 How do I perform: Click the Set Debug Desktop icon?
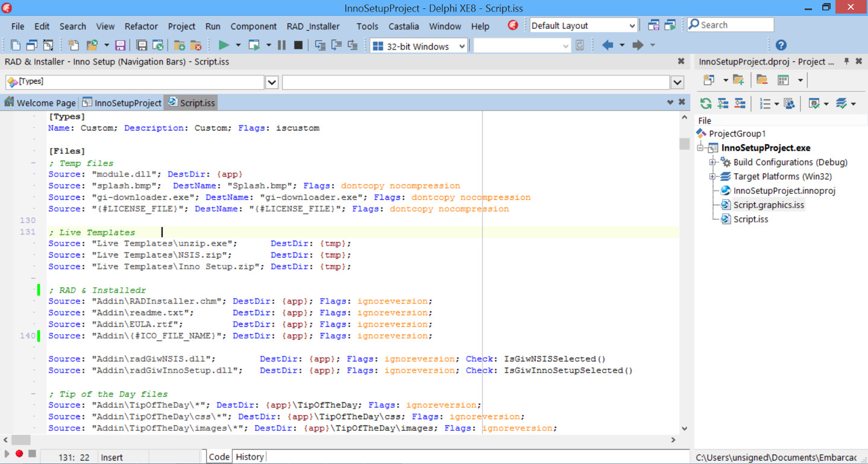tap(670, 25)
